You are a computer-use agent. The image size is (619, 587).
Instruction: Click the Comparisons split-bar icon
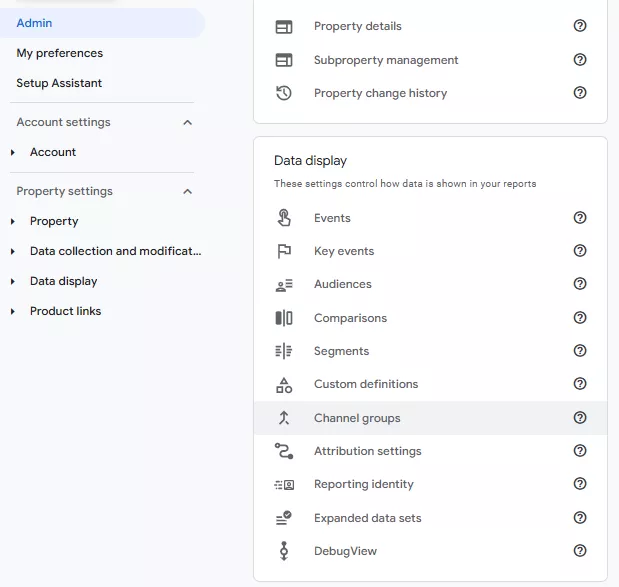point(284,318)
